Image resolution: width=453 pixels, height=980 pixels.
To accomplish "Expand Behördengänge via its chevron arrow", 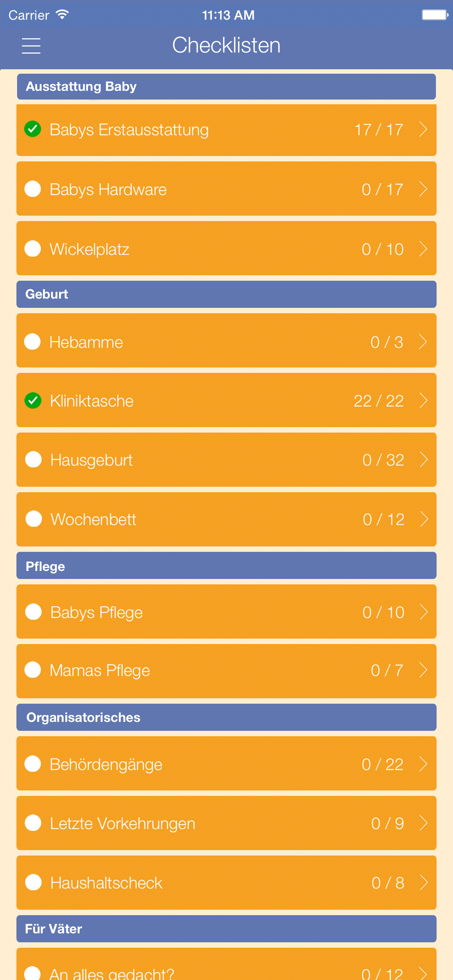I will [423, 763].
